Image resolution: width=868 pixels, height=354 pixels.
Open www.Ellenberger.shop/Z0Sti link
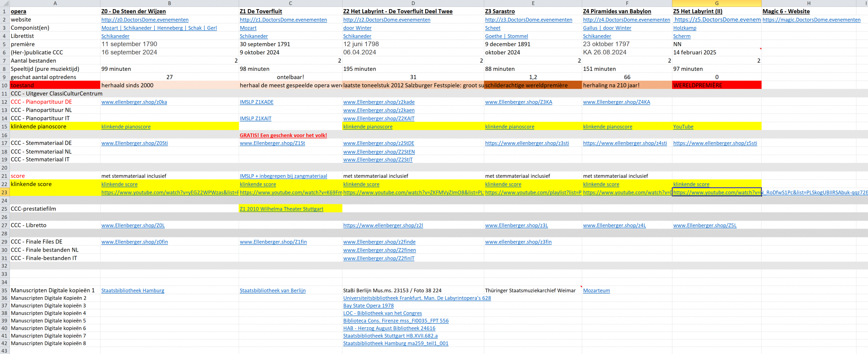tap(135, 143)
